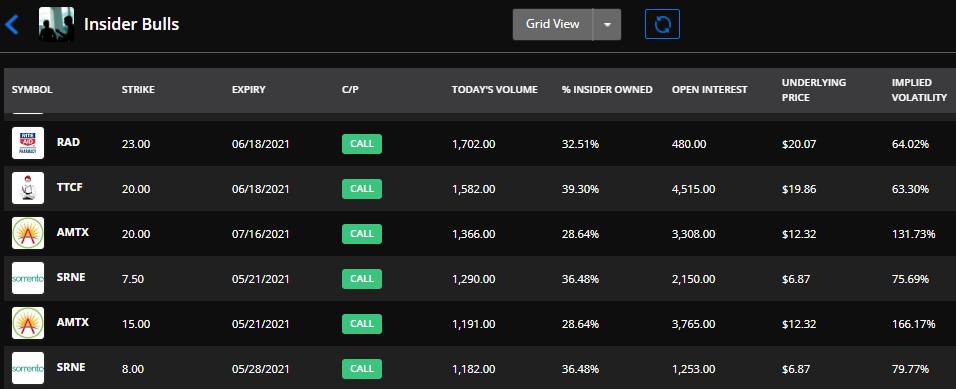Click CALL badge in SRNE 05/21/2021 row
Image resolution: width=956 pixels, height=389 pixels.
coord(362,279)
